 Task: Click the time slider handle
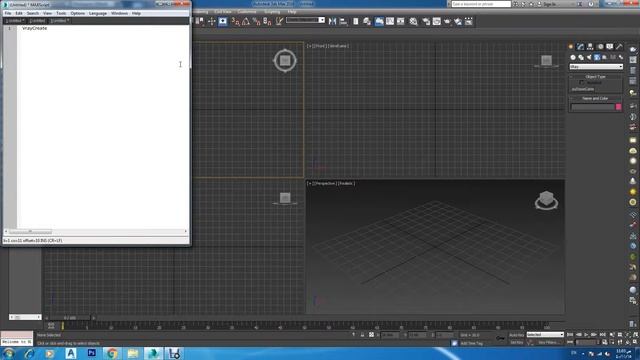(70, 318)
